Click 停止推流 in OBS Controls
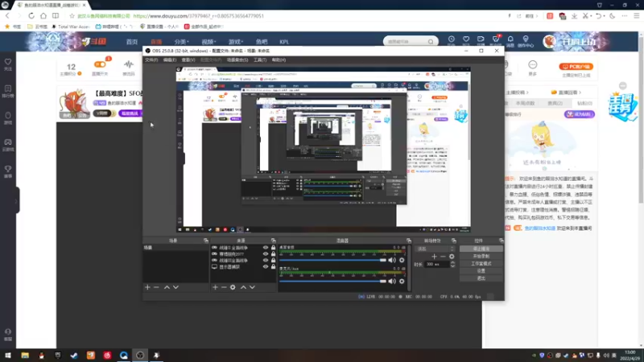644x362 pixels. point(481,249)
